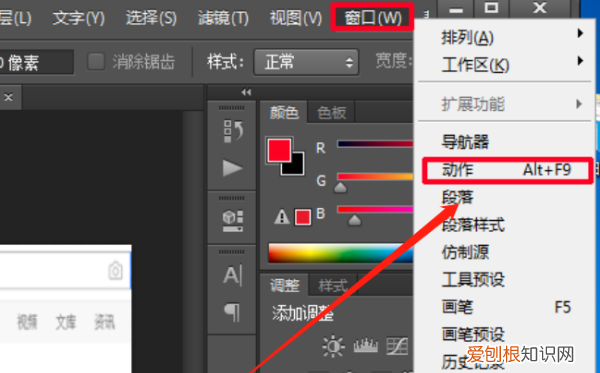600x373 pixels.
Task: Open the History panel icon
Action: [233, 131]
